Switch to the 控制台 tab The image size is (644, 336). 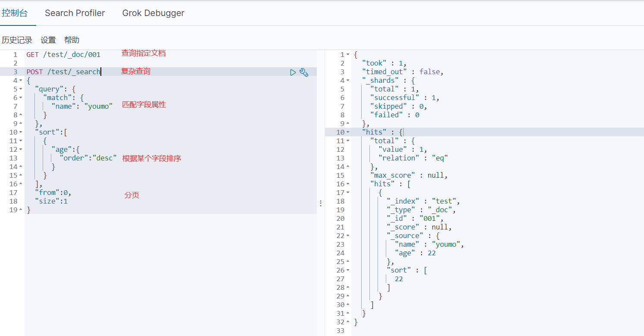(x=15, y=13)
